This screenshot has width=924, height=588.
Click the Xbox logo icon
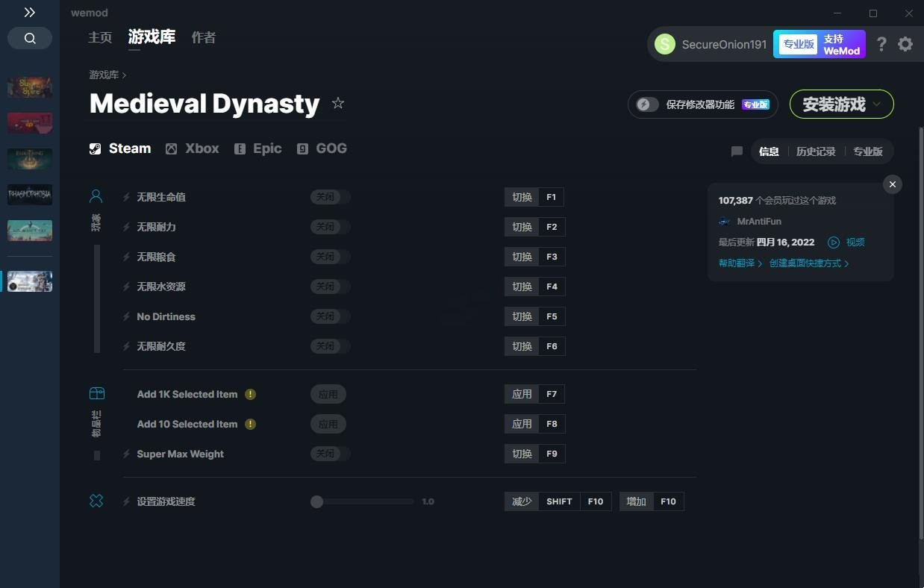171,148
